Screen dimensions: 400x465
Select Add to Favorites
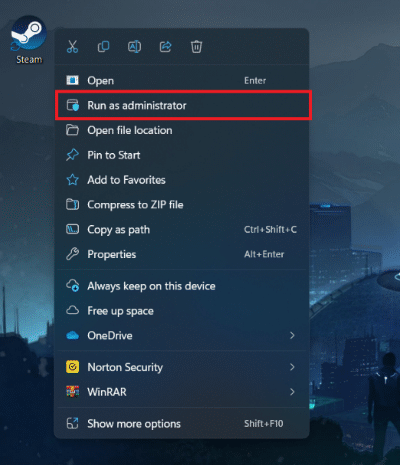click(182, 180)
